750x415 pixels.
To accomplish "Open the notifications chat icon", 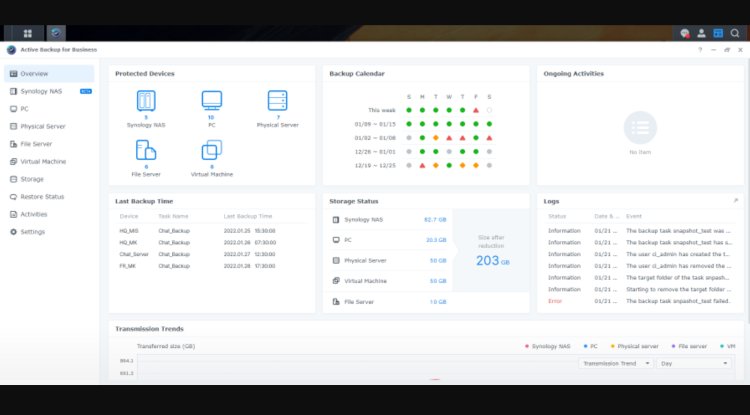I will (x=685, y=33).
